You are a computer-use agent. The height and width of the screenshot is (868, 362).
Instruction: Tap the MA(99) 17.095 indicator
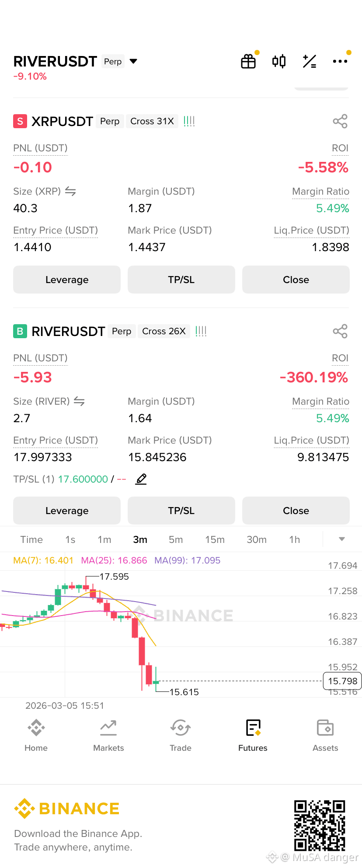click(188, 560)
